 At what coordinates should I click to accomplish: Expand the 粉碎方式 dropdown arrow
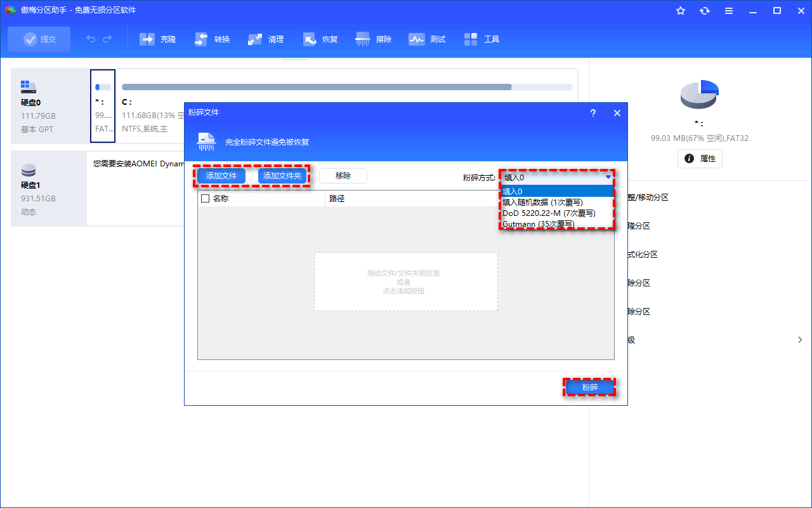(x=608, y=177)
